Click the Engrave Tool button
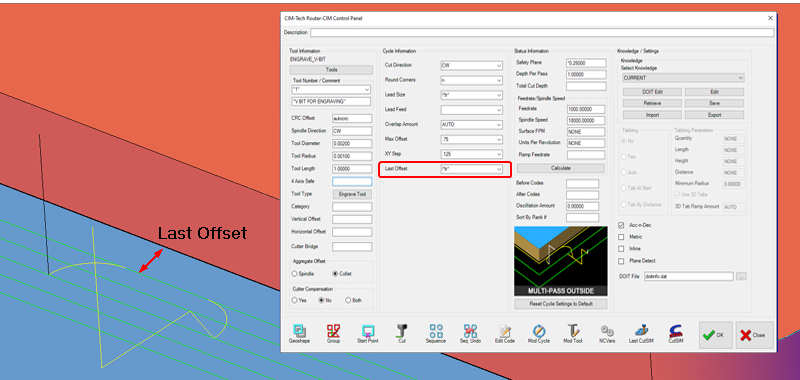Screen dimensions: 800x380 point(352,194)
